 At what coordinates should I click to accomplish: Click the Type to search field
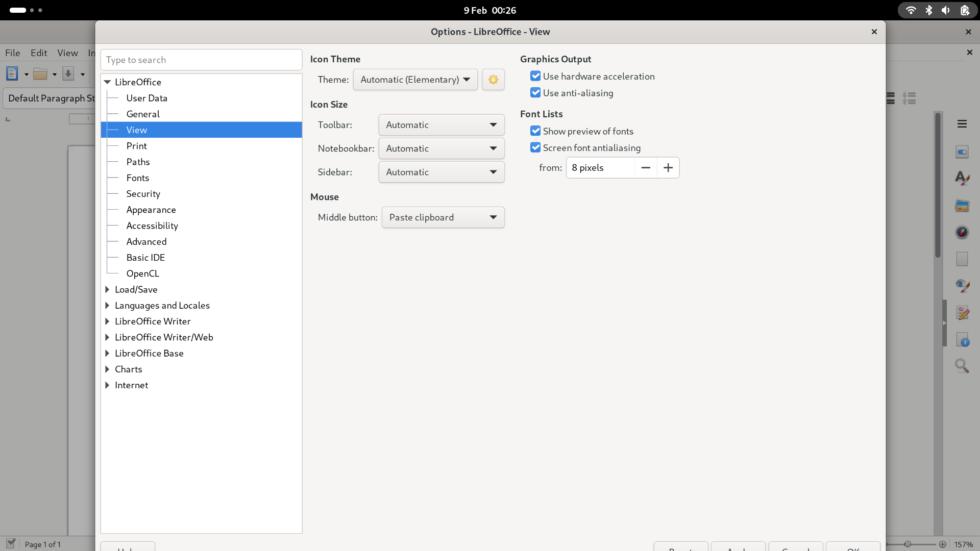pos(202,60)
